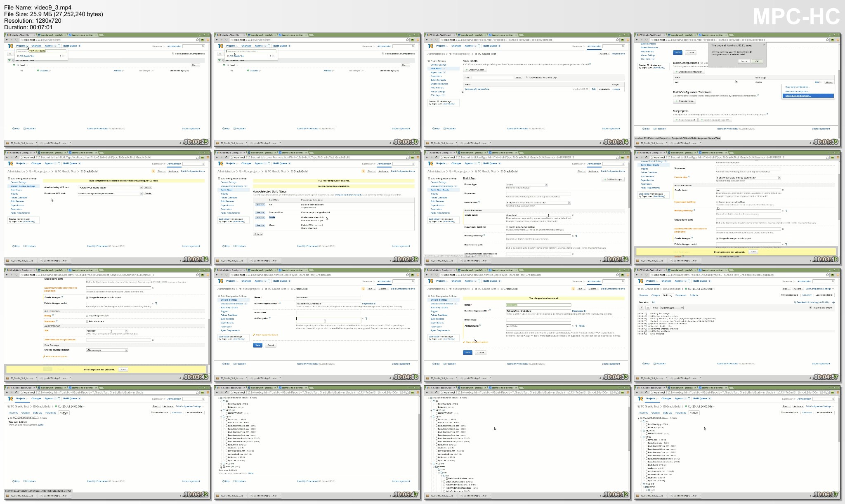The width and height of the screenshot is (845, 504).
Task: Click Help icon in 00:04:08 thumbnail footer
Action: click(x=224, y=364)
